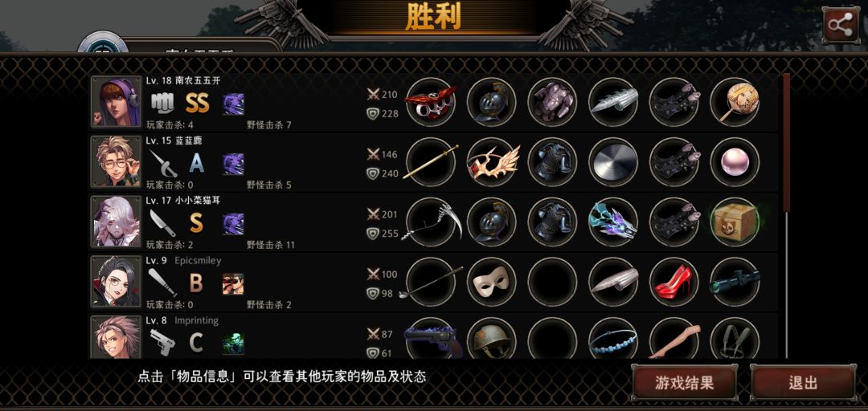This screenshot has height=411, width=868.
Task: Select the paper fan accessory item
Action: [735, 102]
